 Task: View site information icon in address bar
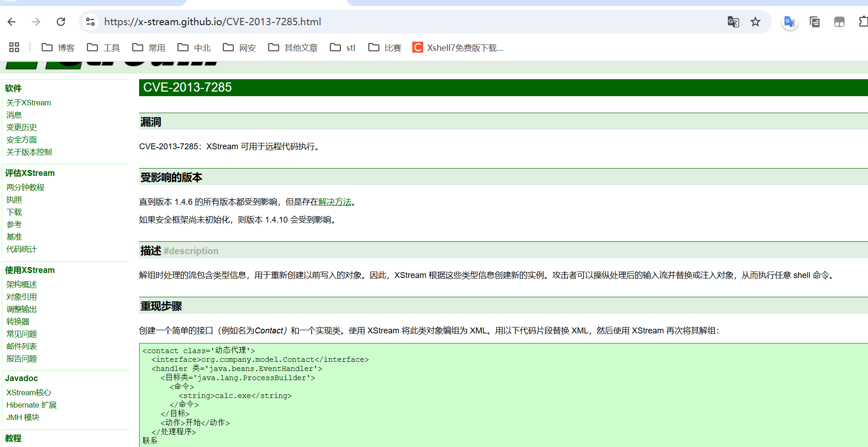pyautogui.click(x=91, y=22)
